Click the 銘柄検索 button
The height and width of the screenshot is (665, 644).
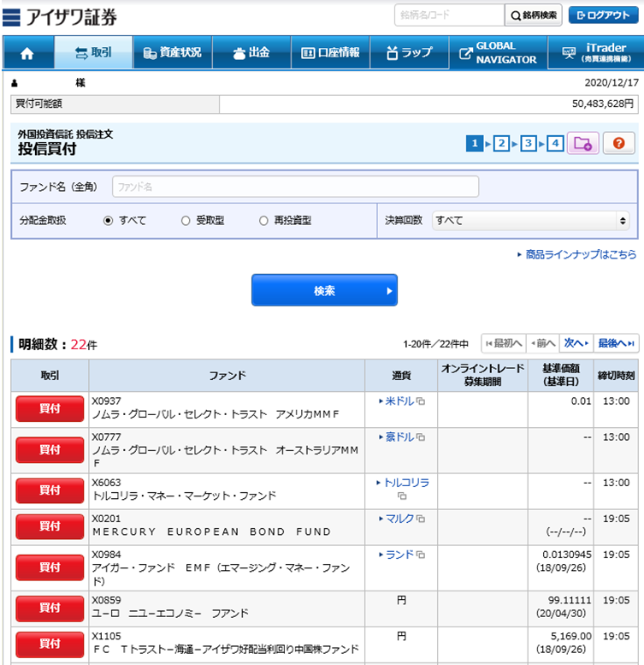[x=534, y=15]
